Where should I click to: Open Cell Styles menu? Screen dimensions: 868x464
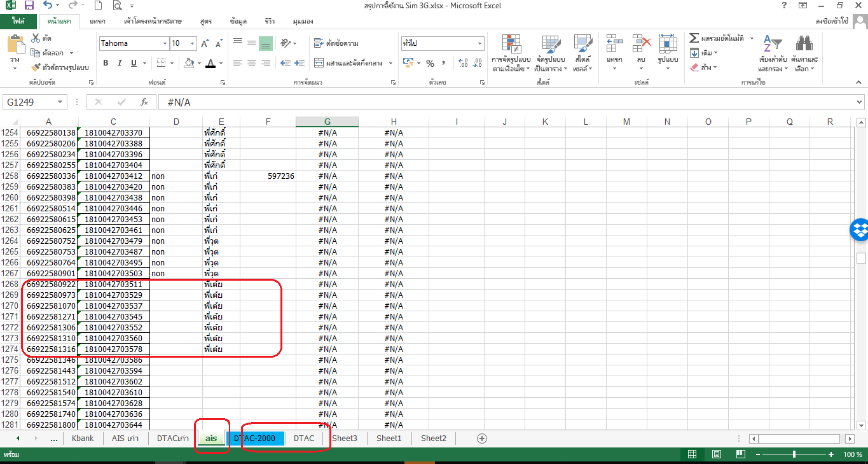pyautogui.click(x=582, y=53)
